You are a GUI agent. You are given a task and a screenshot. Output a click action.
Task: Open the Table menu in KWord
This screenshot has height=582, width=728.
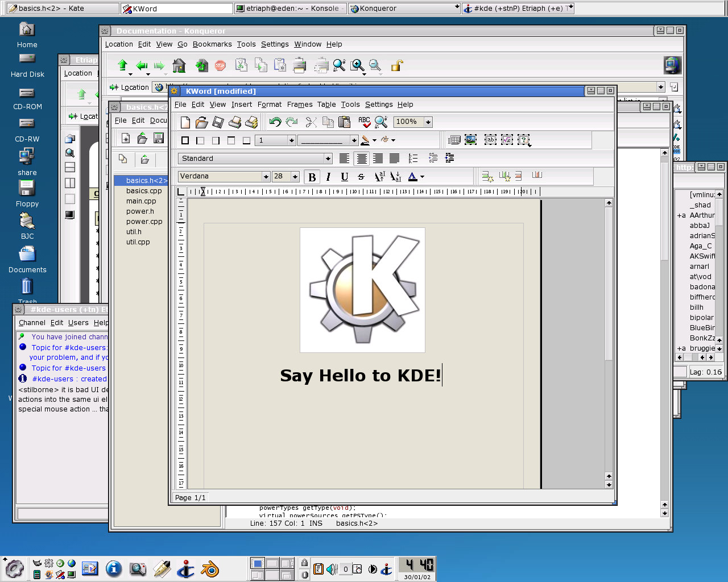(x=326, y=105)
